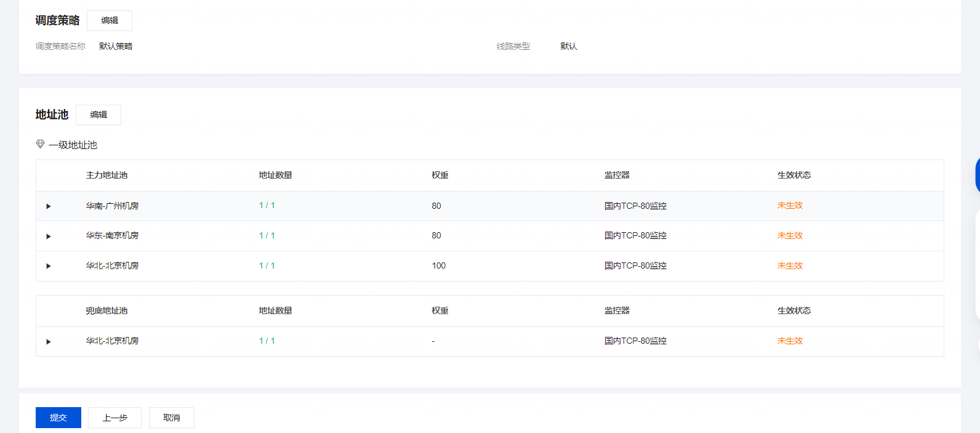Screen dimensions: 980x433
Task: Click the 线路类型 value 默认
Action: [569, 46]
